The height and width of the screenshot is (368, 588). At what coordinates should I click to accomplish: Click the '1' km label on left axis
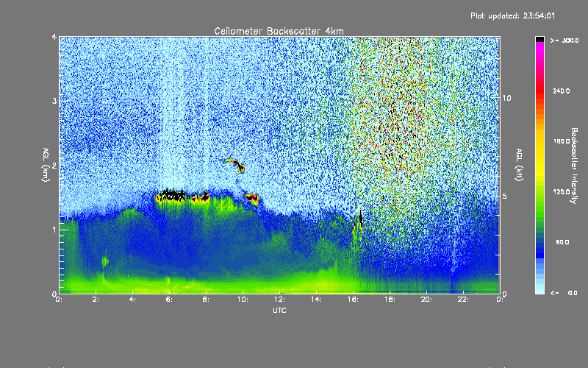click(x=54, y=230)
